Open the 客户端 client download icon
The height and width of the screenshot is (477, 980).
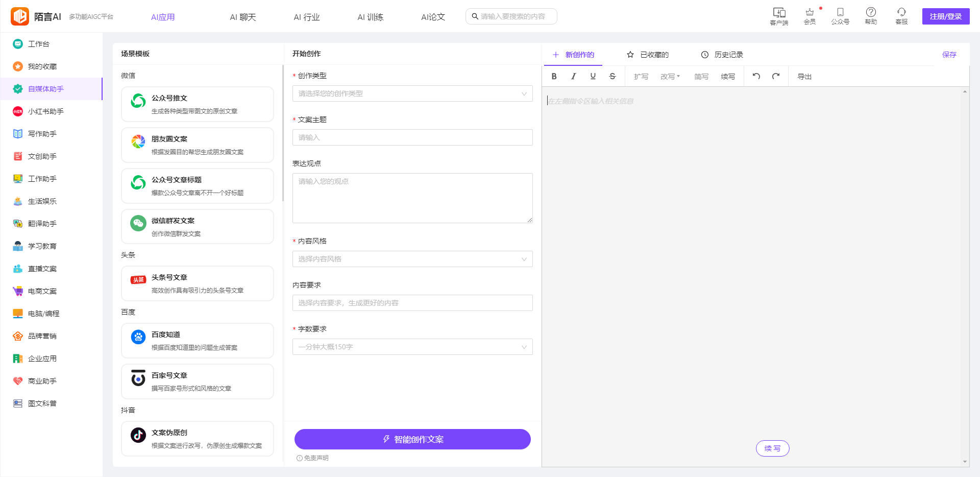(x=779, y=16)
